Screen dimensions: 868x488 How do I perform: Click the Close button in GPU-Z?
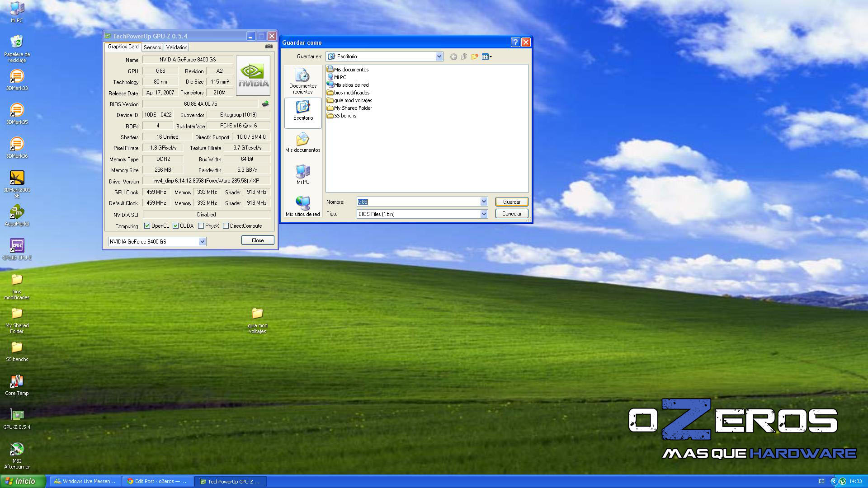258,240
